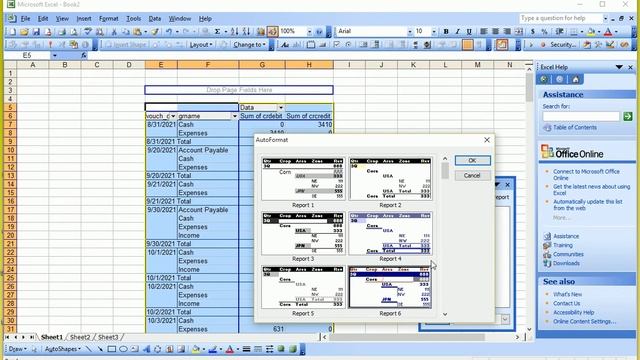Open the Change to dropdown
Viewport: 640px width, 360px height.
(x=249, y=44)
